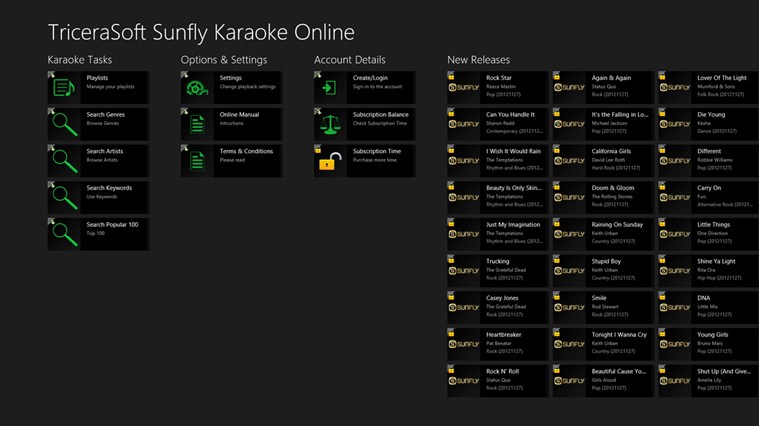
Task: Click the Sunfly logo beside Rock Star
Action: point(464,88)
